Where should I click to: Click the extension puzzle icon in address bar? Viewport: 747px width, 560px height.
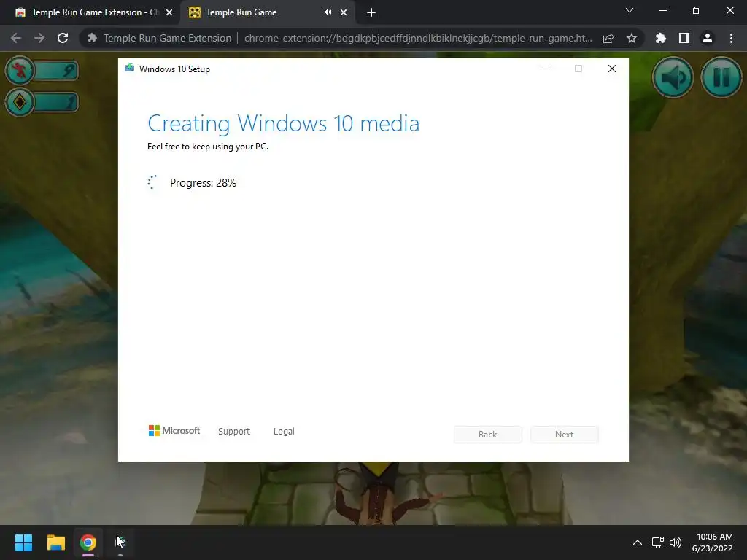93,38
